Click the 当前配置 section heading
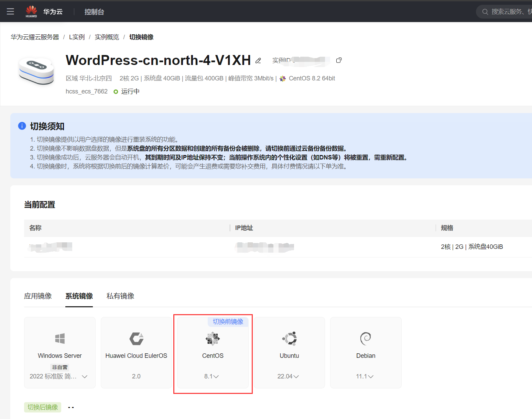The width and height of the screenshot is (532, 419). [x=40, y=205]
